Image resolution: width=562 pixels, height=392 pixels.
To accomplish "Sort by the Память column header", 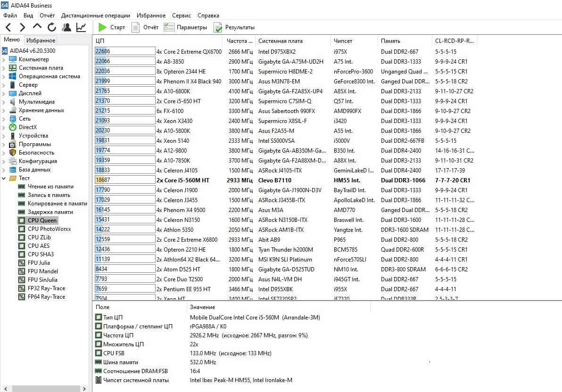I will (x=405, y=41).
